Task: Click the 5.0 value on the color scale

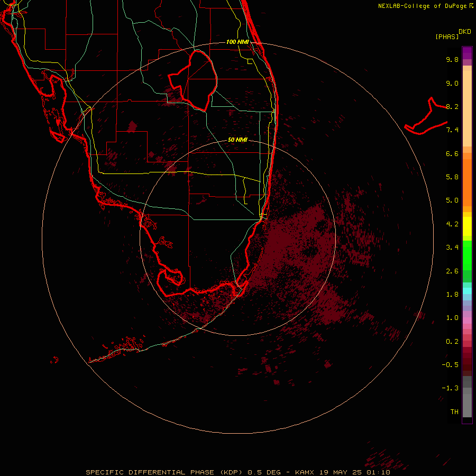Action: [452, 200]
